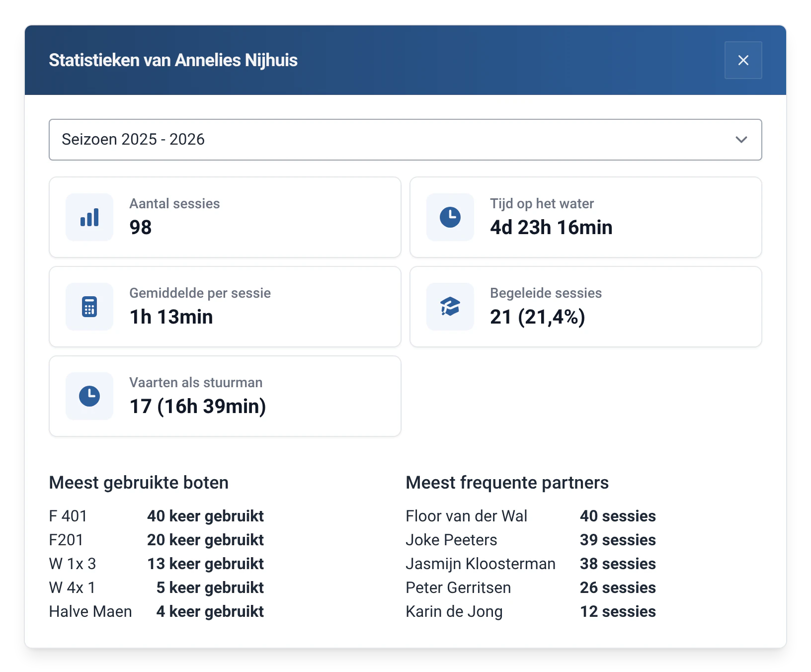Viewport: 811px width, 672px height.
Task: Select boat F201 in the list
Action: (66, 540)
